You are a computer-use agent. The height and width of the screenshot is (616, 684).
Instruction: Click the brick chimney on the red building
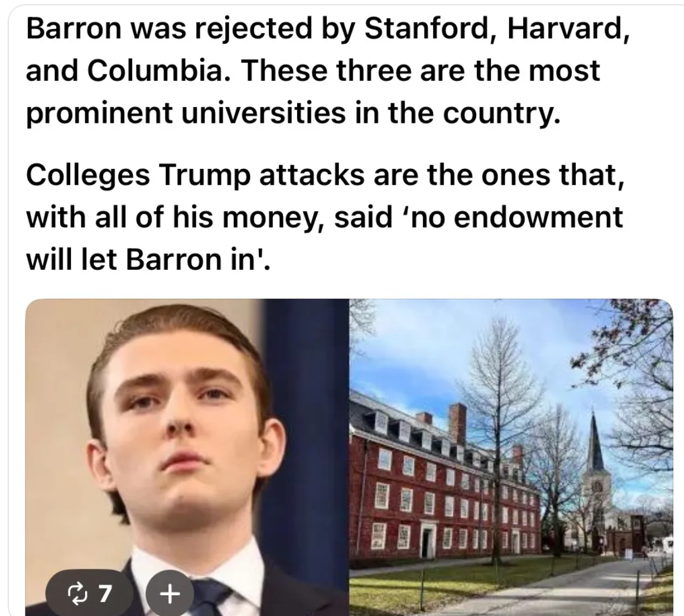click(x=457, y=423)
